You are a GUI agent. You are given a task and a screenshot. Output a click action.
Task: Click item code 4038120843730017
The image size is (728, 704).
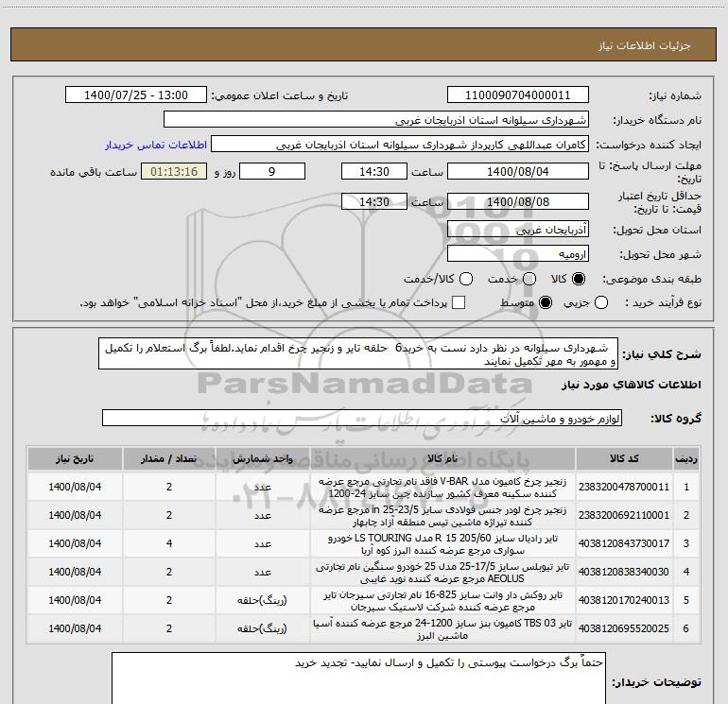point(624,543)
